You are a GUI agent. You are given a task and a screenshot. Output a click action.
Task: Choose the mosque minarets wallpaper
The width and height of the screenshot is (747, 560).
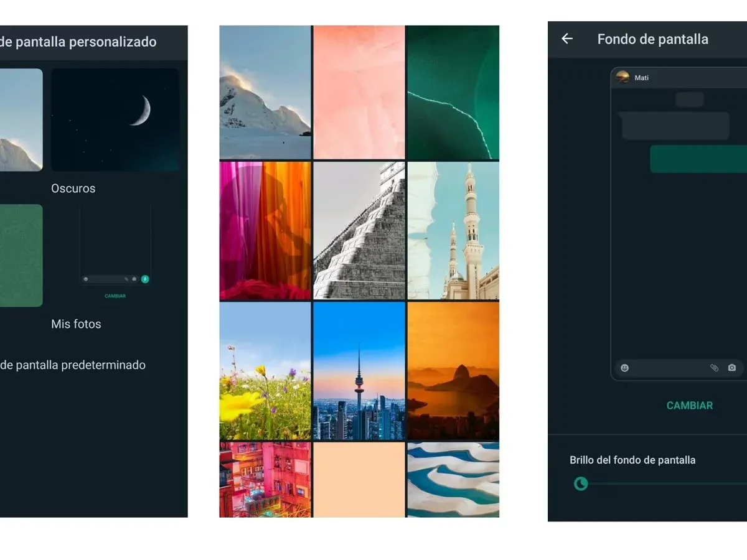tap(453, 231)
